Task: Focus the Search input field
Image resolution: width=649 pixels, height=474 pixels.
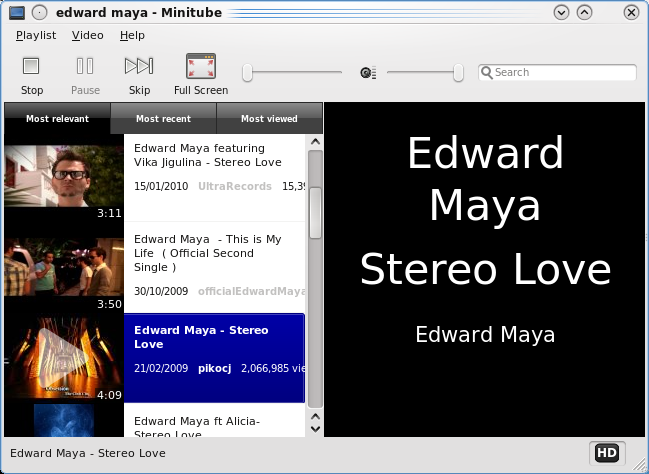Action: (x=557, y=72)
